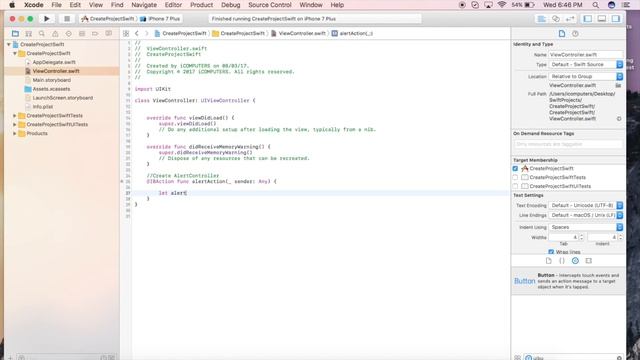The height and width of the screenshot is (360, 640).
Task: Open LaunchScreen.storyboard in the navigator
Action: pos(62,98)
